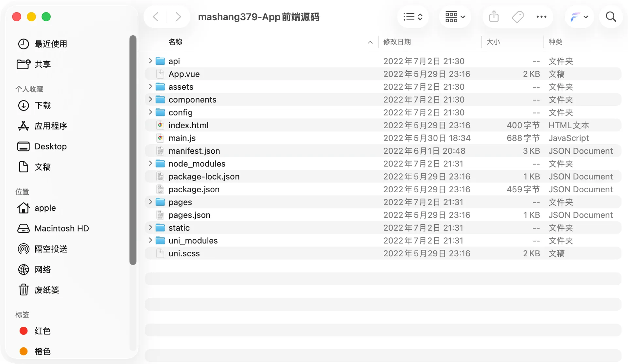This screenshot has height=364, width=628.
Task: Click the sidebar vertical scrollbar
Action: pyautogui.click(x=133, y=150)
